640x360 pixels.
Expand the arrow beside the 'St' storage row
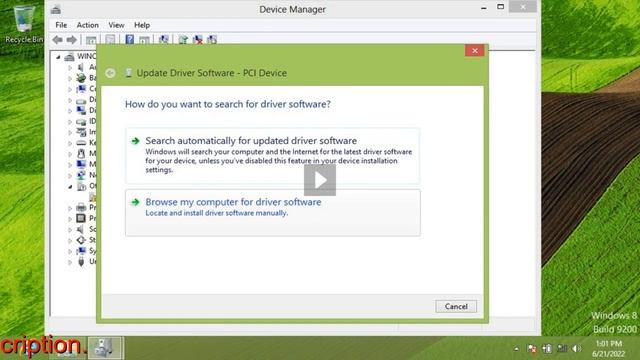point(70,240)
